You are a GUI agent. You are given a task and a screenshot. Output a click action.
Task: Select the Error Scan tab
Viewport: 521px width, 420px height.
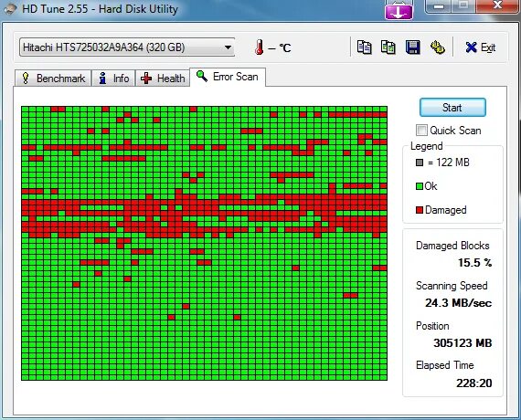(228, 77)
